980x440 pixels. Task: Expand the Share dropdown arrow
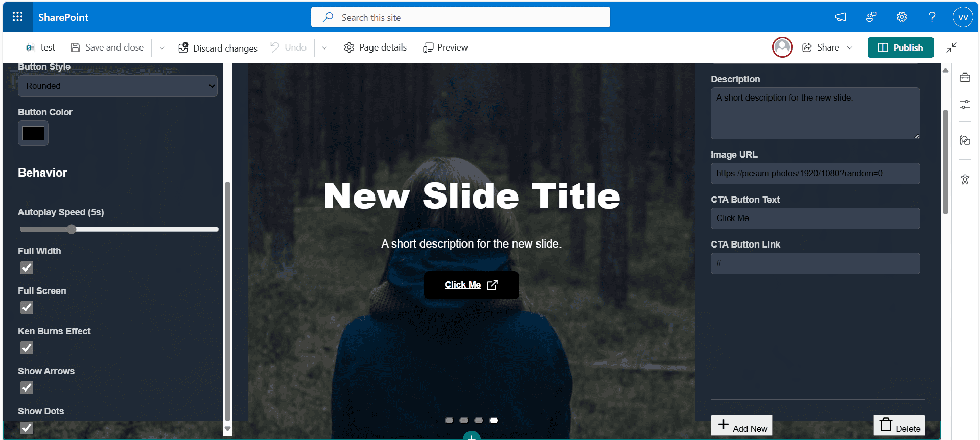click(850, 47)
